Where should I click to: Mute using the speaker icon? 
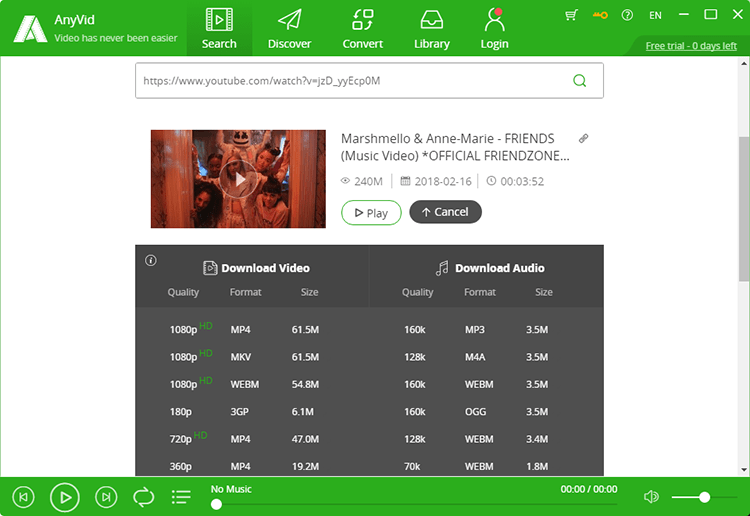pyautogui.click(x=651, y=497)
